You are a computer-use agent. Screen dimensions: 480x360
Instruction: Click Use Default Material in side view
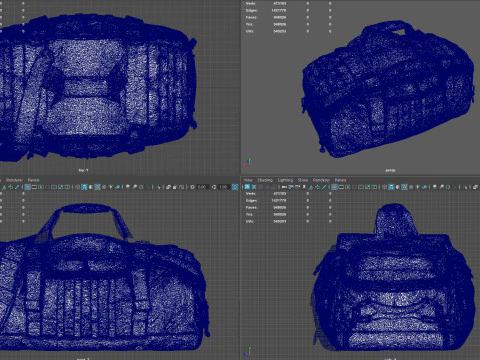click(x=397, y=187)
